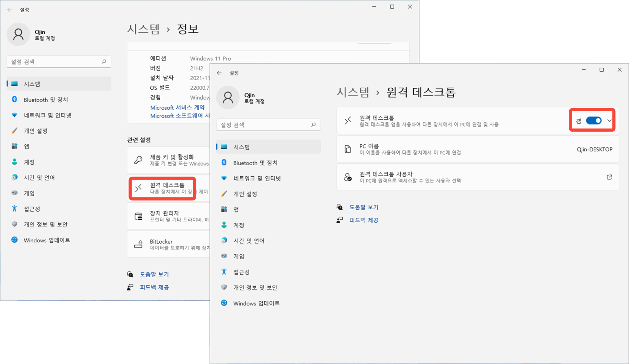629x364 pixels.
Task: Open 네트워크 및 인터넷 in front sidebar
Action: coord(257,178)
